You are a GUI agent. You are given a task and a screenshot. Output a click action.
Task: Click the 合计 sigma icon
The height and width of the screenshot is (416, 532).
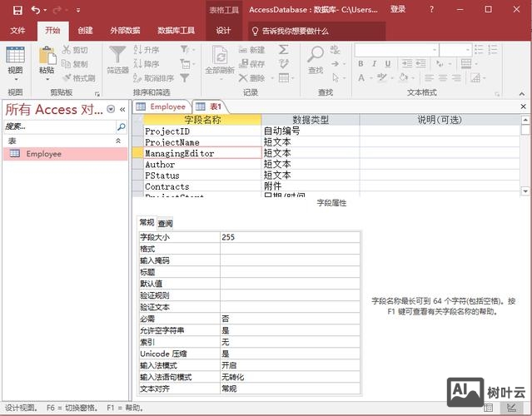coord(284,50)
